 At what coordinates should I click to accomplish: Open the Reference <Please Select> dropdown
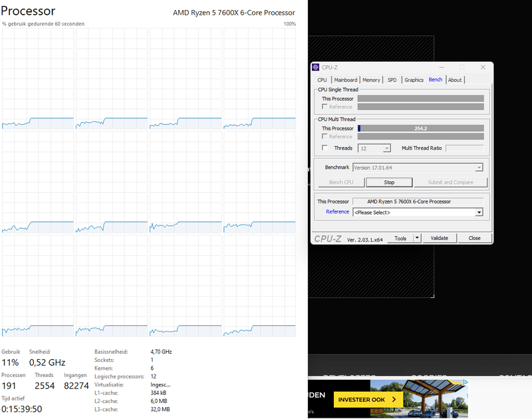(x=418, y=212)
